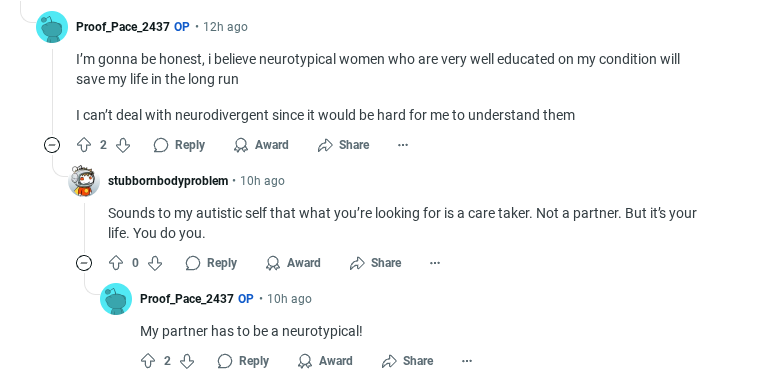Share the 'My partner has to be' reply
This screenshot has height=392, width=774.
click(x=408, y=361)
